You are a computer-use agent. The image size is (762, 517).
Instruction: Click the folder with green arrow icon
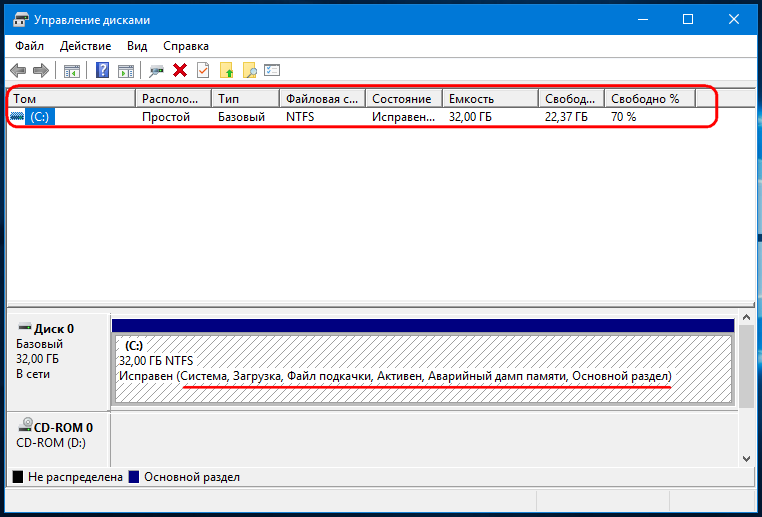tap(227, 70)
